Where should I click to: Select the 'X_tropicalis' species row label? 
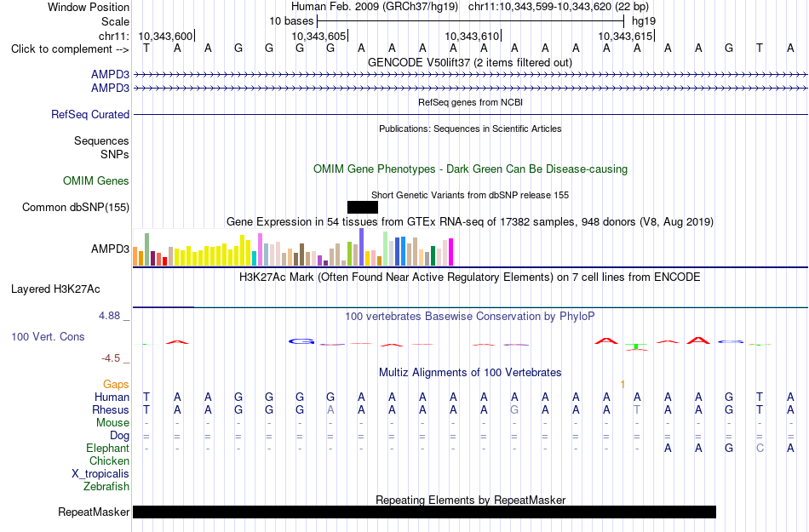[100, 474]
